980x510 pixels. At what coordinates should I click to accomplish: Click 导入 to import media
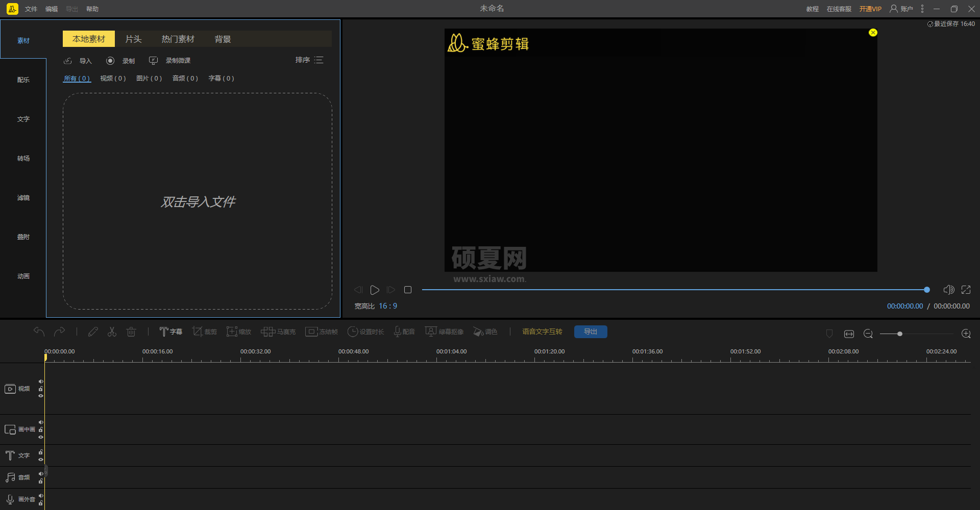[78, 61]
